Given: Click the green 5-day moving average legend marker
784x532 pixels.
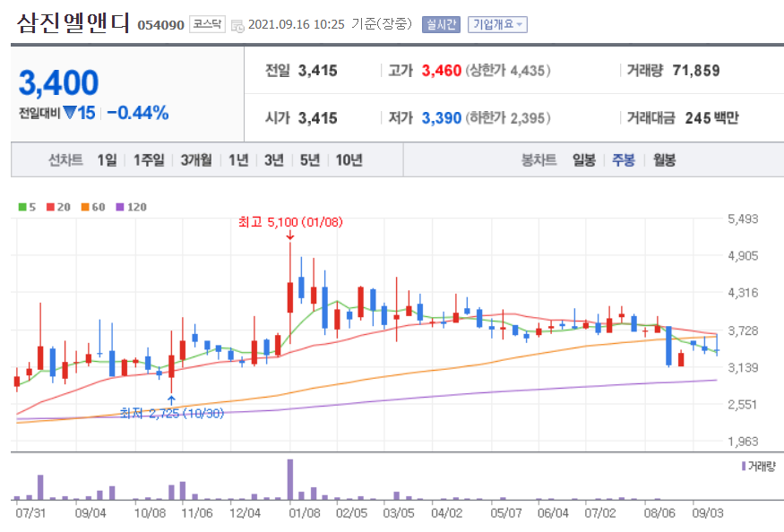Looking at the screenshot, I should [x=21, y=207].
